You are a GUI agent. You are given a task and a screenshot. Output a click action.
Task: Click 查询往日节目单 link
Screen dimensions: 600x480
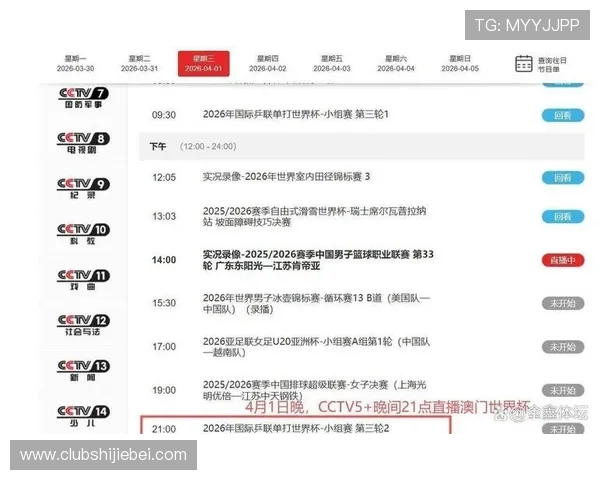(552, 64)
